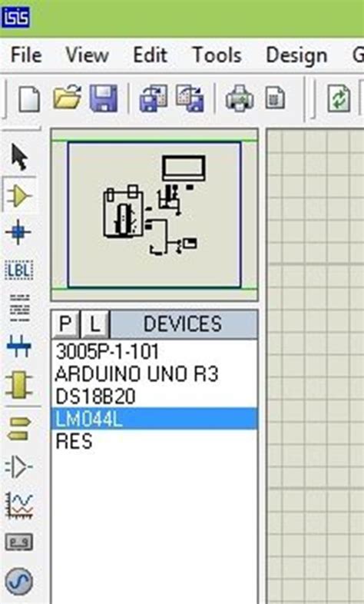Activate the Device Pins tool
364x604 pixels.
[19, 466]
